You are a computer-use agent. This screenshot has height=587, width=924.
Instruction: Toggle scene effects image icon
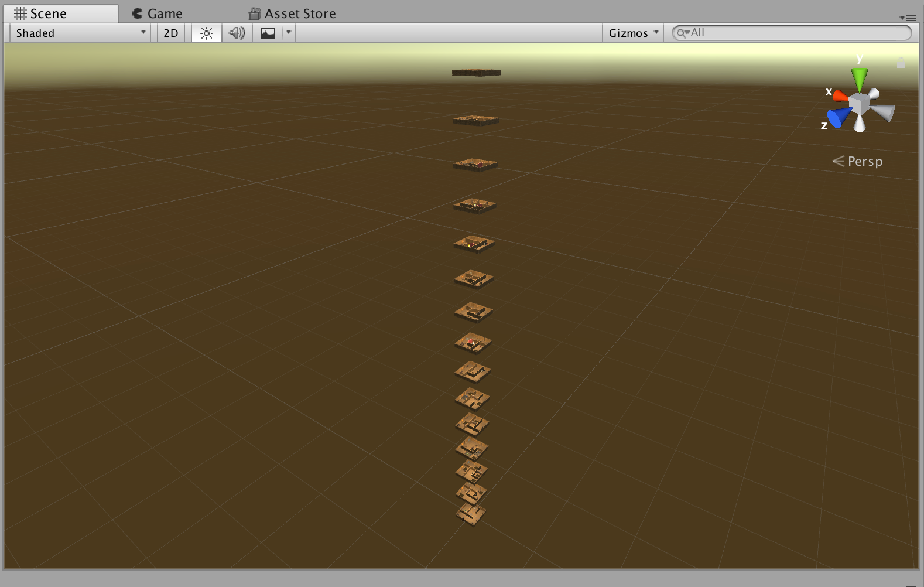(x=268, y=33)
